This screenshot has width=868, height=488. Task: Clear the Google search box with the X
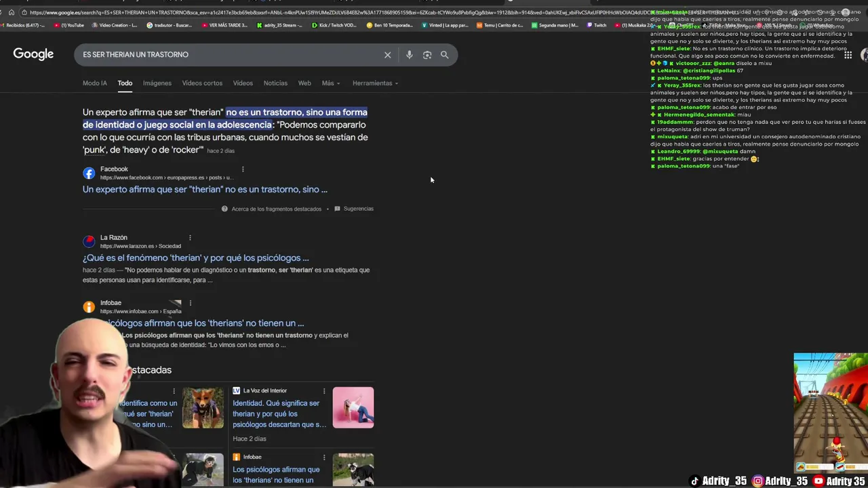tap(387, 55)
